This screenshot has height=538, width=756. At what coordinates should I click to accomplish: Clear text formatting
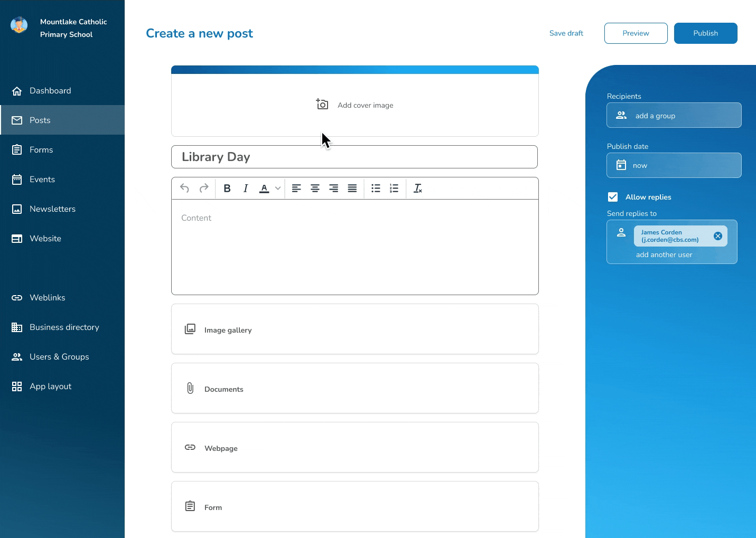click(418, 188)
